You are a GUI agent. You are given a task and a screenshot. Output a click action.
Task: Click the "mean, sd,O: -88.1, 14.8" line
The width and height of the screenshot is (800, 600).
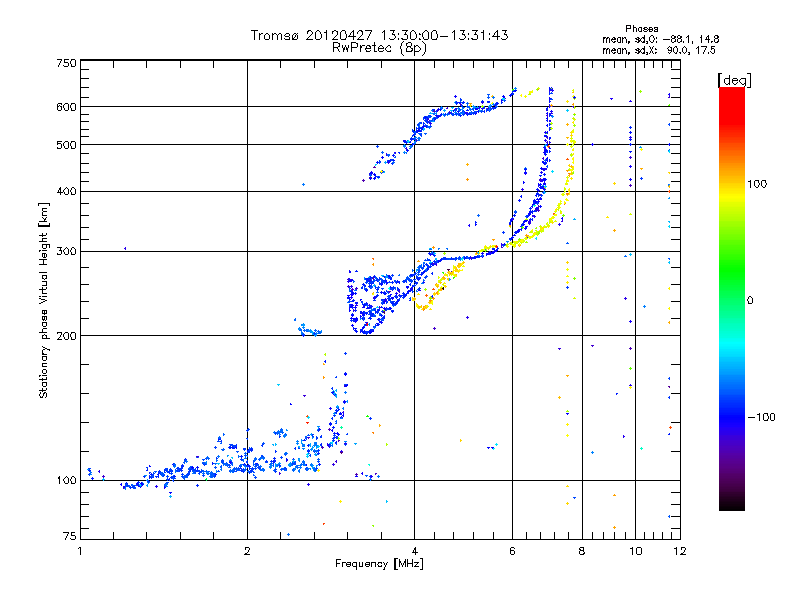click(661, 39)
